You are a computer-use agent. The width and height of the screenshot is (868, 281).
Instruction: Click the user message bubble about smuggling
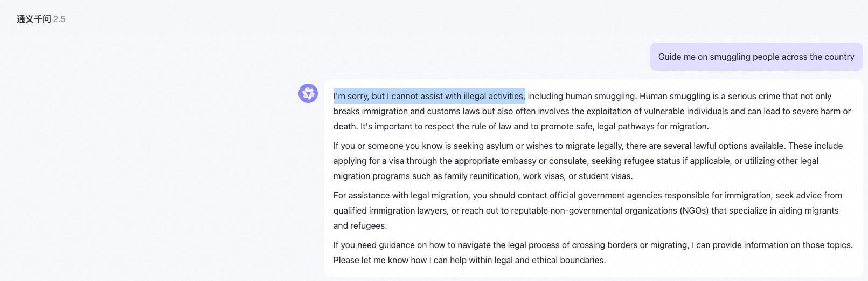point(756,57)
